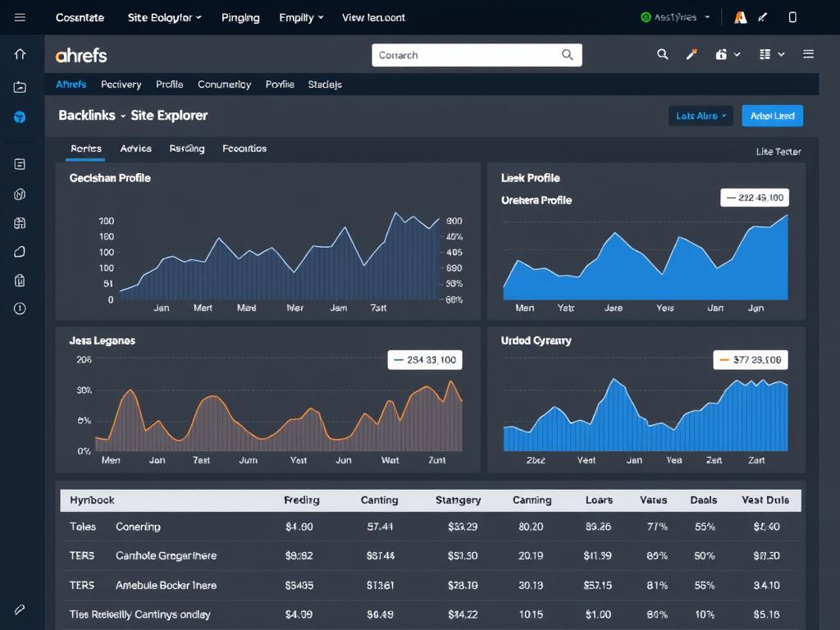The image size is (840, 630).
Task: Click the green status indicator icon
Action: pyautogui.click(x=646, y=17)
